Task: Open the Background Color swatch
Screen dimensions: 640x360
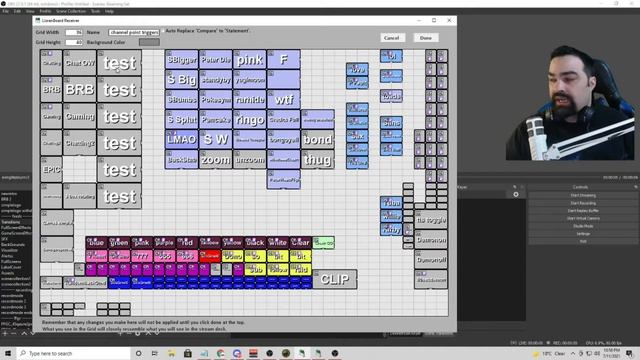Action: click(x=149, y=42)
